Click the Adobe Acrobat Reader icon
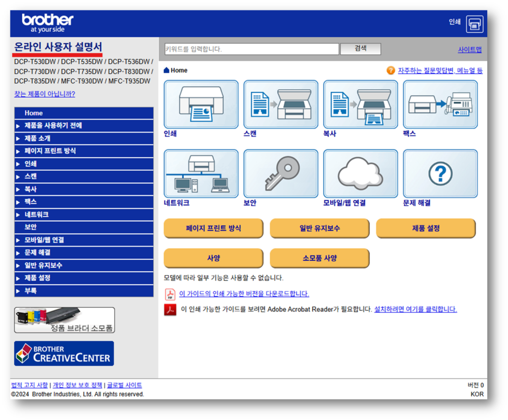This screenshot has height=420, width=508. 170,309
